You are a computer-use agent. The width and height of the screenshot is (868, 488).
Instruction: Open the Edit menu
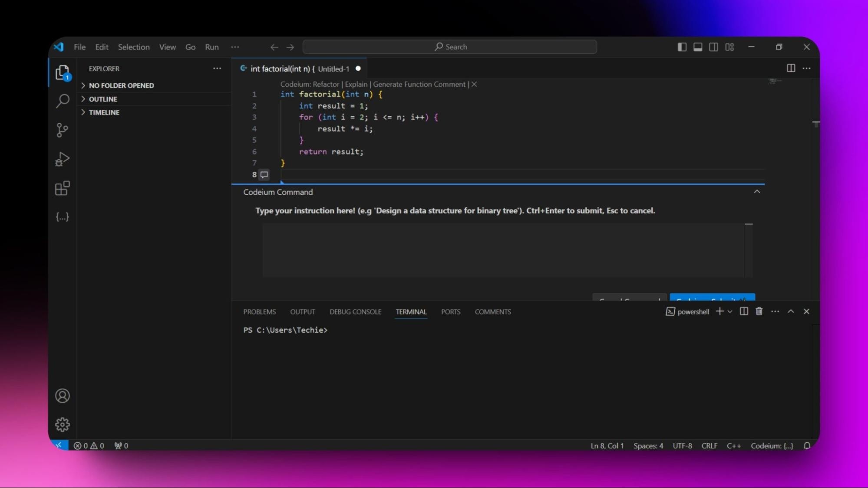102,47
